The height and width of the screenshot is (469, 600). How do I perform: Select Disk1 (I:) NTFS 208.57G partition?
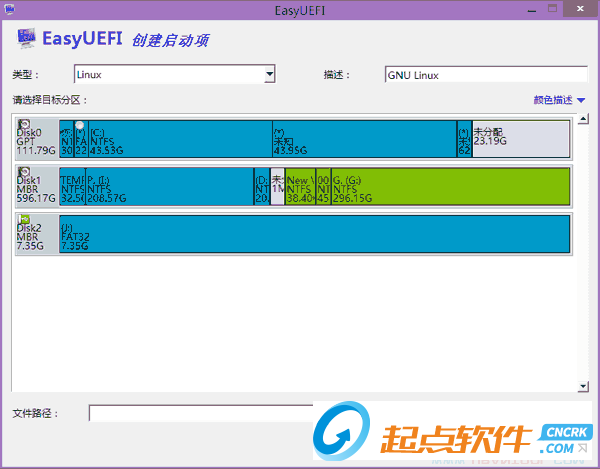coord(170,186)
